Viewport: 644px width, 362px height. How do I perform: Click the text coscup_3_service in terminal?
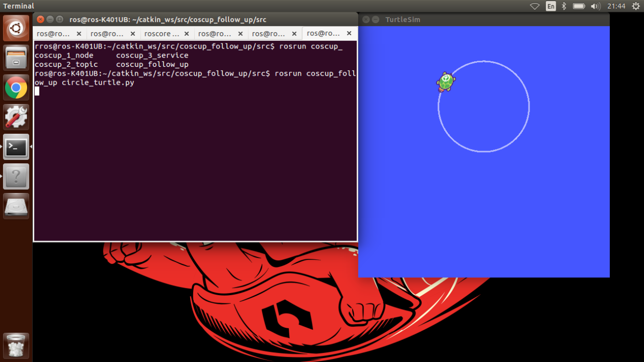(x=152, y=55)
